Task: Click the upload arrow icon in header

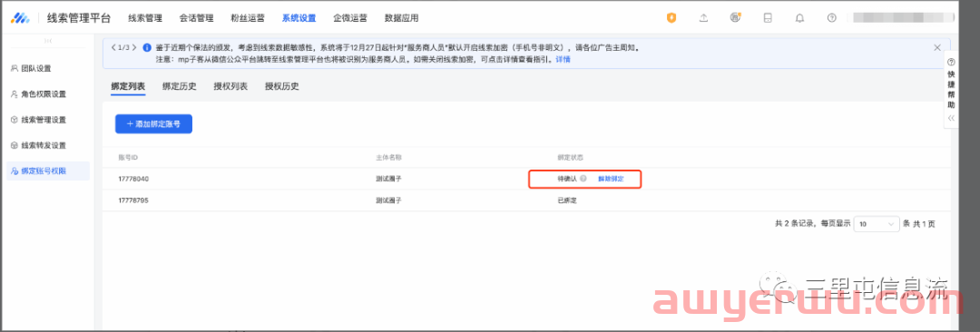Action: point(703,18)
